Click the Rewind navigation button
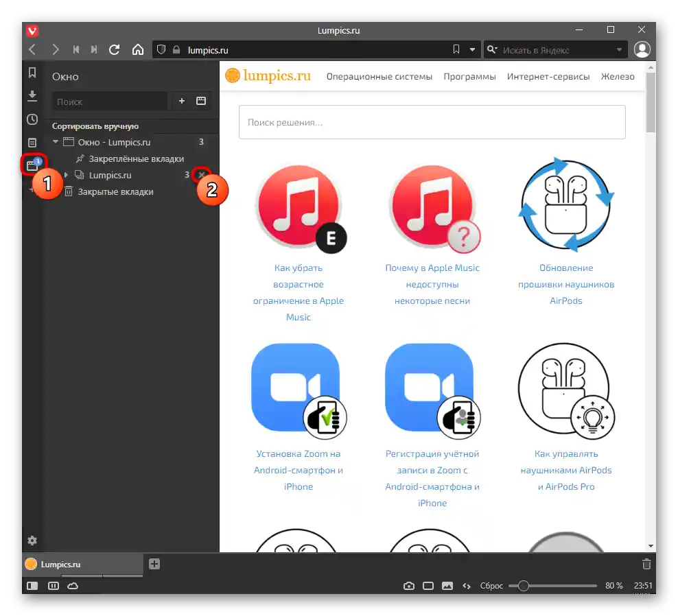Screen dimensions: 678x616 (x=76, y=49)
